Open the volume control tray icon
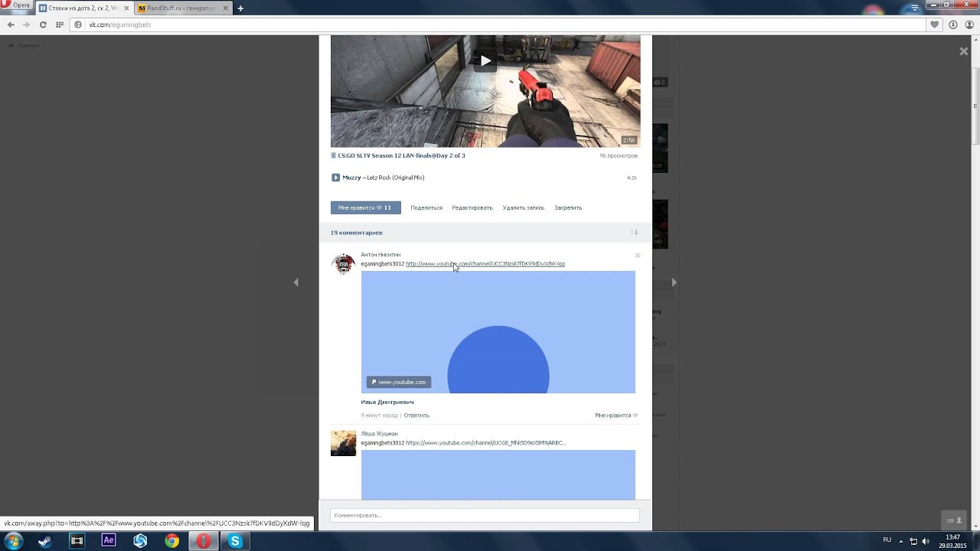Viewport: 980px width, 551px height. (927, 541)
